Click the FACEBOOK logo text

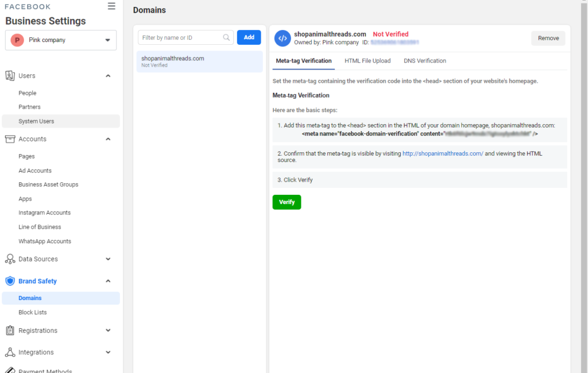(28, 7)
